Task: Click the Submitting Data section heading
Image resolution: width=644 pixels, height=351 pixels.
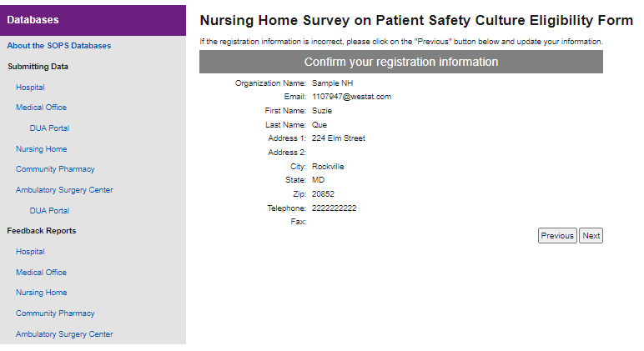Action: point(38,67)
